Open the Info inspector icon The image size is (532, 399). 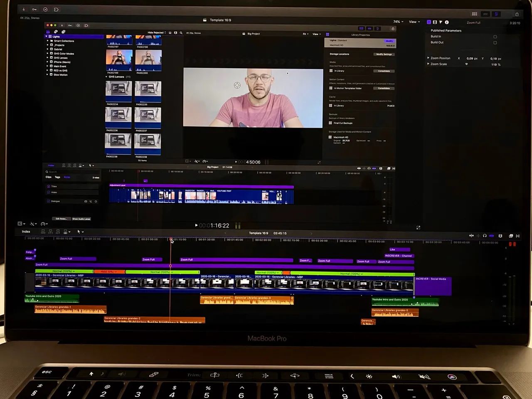point(447,22)
